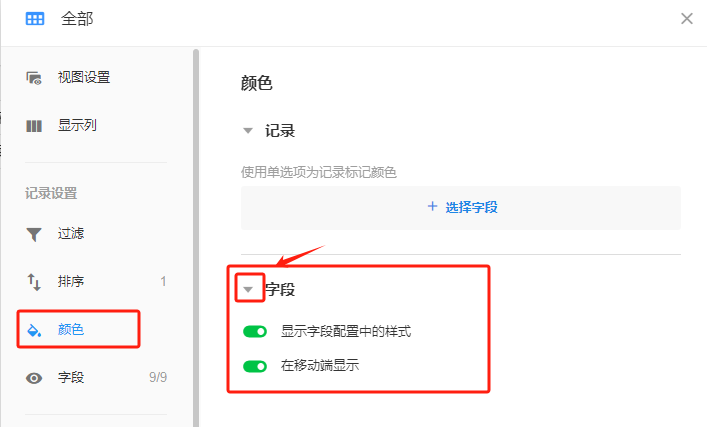Click the 字段 eye icon in sidebar
Viewport: 707px width, 427px height.
point(34,378)
